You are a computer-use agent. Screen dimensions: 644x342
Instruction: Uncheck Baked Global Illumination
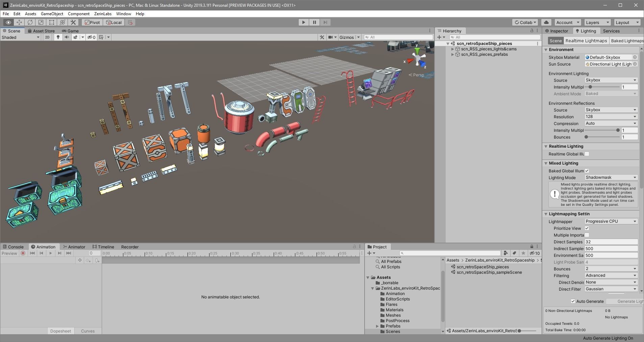click(x=587, y=171)
